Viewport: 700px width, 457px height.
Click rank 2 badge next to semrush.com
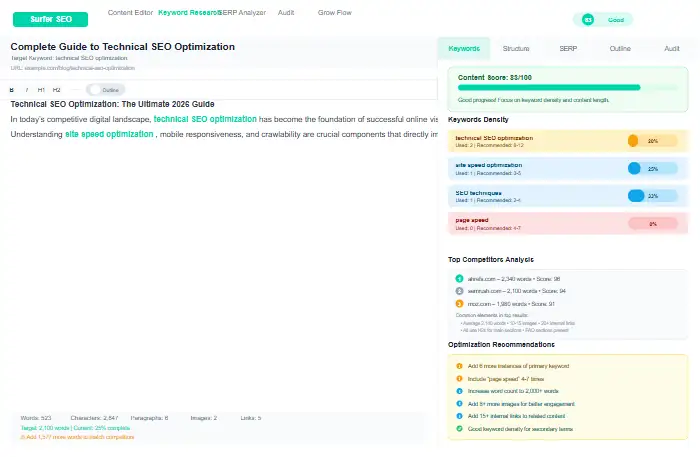(x=459, y=291)
